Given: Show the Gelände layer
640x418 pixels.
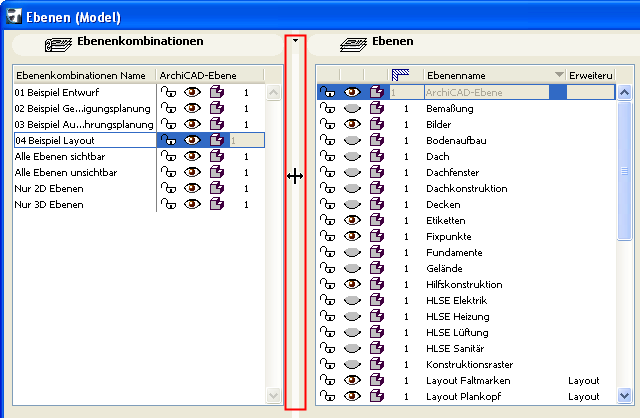Looking at the screenshot, I should (352, 268).
